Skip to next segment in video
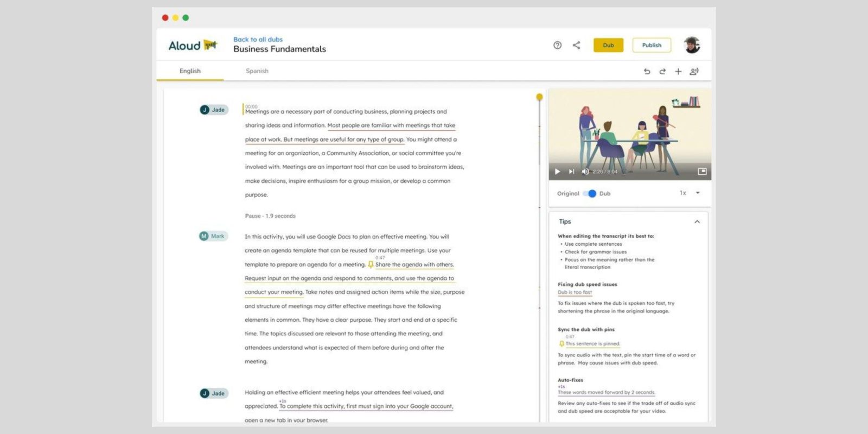This screenshot has width=868, height=434. pos(571,171)
